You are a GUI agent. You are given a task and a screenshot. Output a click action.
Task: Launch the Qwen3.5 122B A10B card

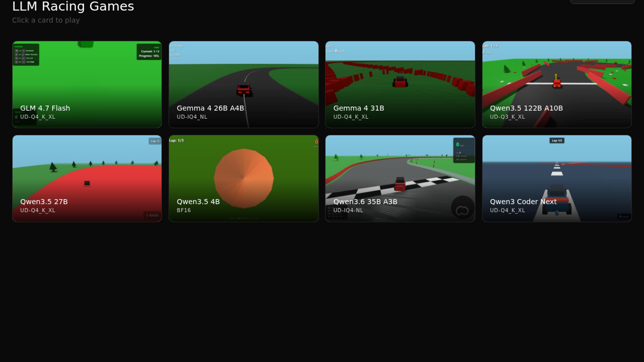pos(557,84)
